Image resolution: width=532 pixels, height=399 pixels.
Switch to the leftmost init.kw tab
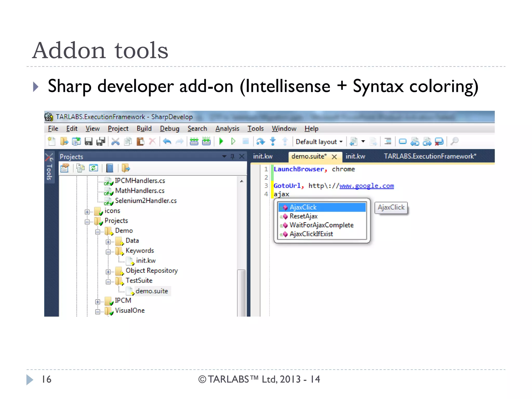[x=263, y=156]
